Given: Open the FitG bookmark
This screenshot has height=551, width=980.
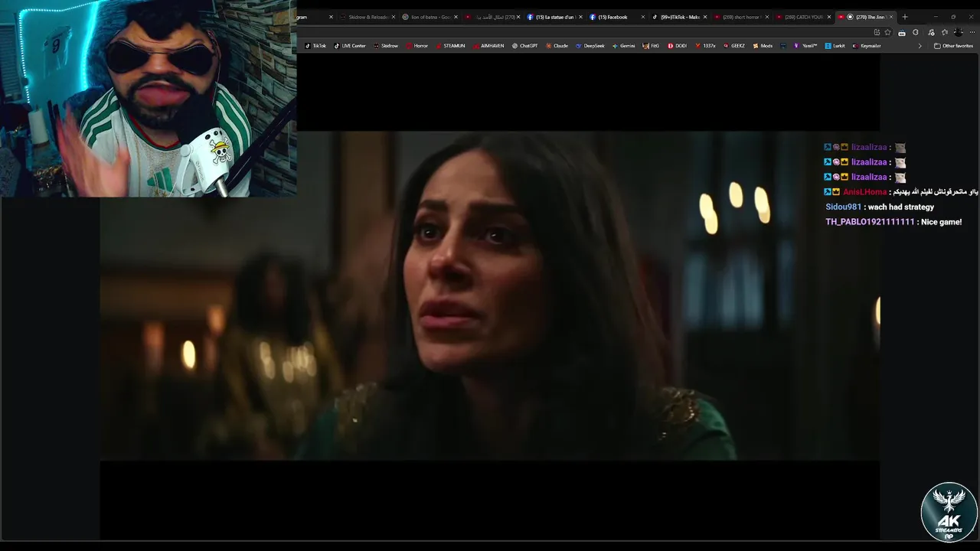Looking at the screenshot, I should click(652, 46).
